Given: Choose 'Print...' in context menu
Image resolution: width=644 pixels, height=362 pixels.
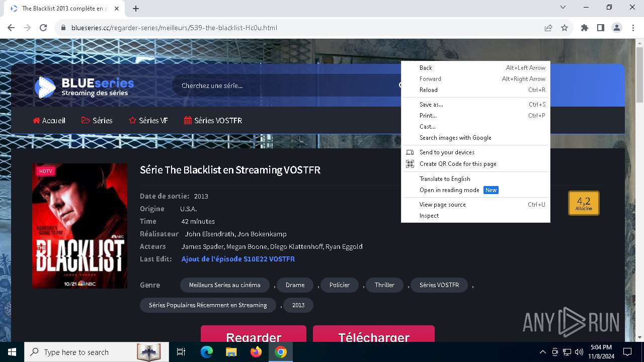Looking at the screenshot, I should tap(475, 116).
